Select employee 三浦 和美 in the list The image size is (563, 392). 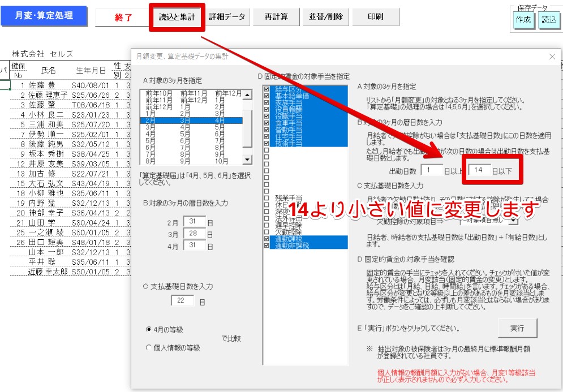pyautogui.click(x=46, y=124)
